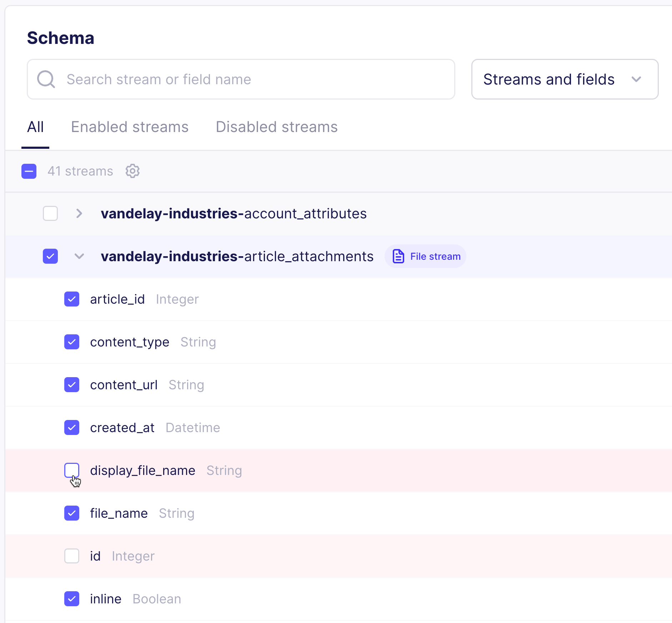Disable the created_at field
This screenshot has height=623, width=672.
(72, 427)
